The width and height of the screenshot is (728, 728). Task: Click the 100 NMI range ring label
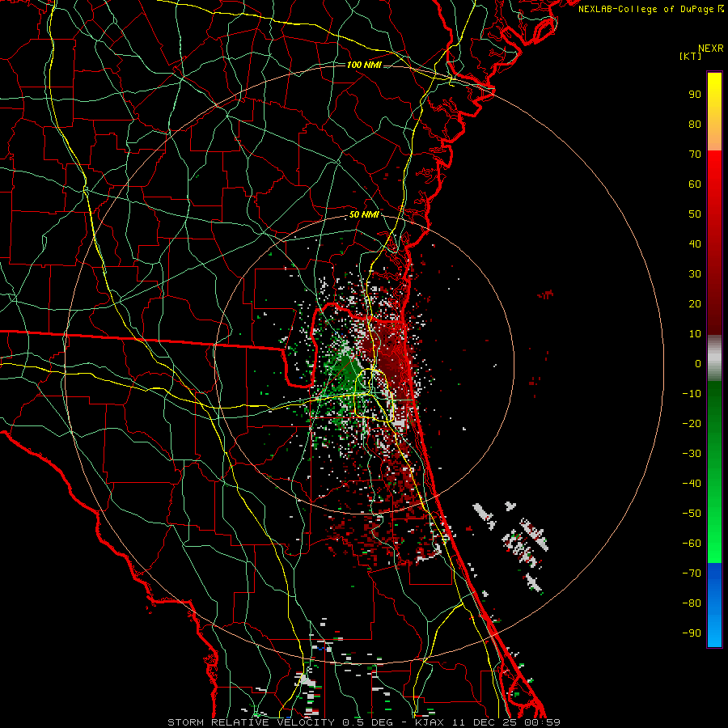[364, 65]
